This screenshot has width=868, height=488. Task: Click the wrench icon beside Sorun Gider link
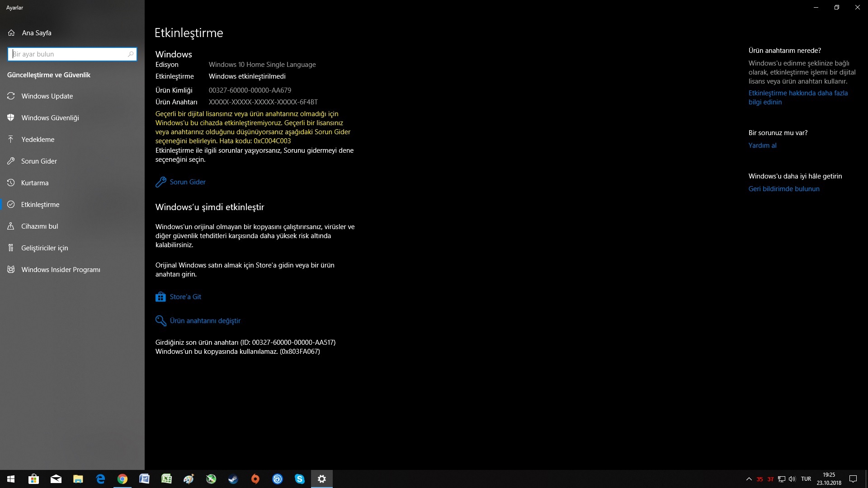[x=161, y=182]
